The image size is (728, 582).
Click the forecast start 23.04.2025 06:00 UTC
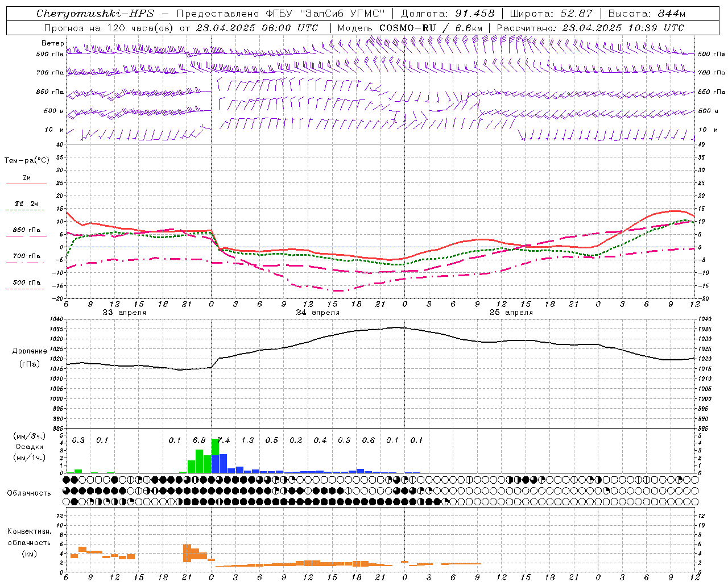(x=257, y=28)
